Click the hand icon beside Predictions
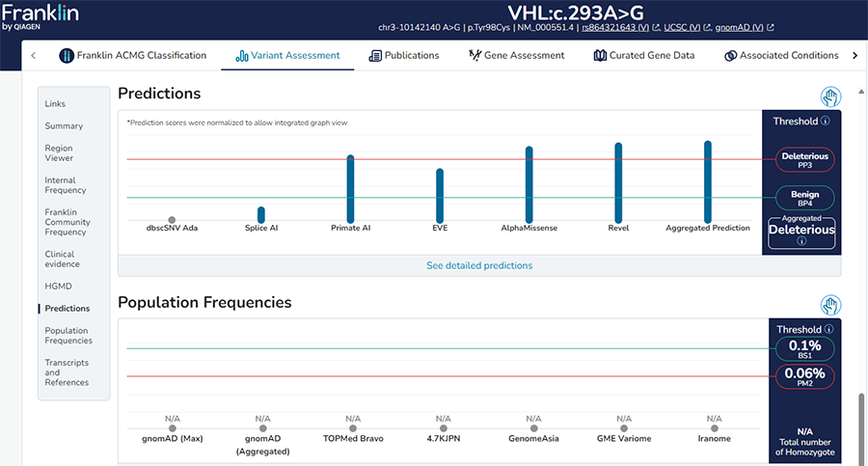Viewport: 868px width, 466px height. [830, 96]
